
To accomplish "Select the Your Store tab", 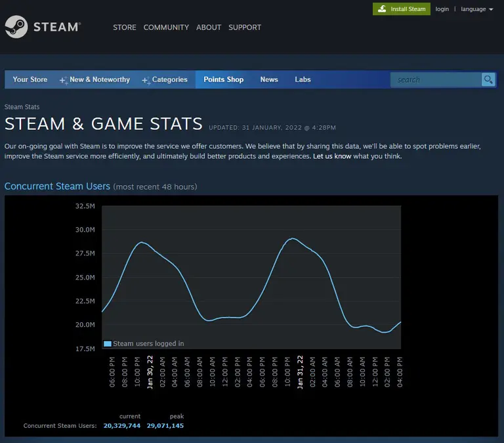I will pos(30,79).
